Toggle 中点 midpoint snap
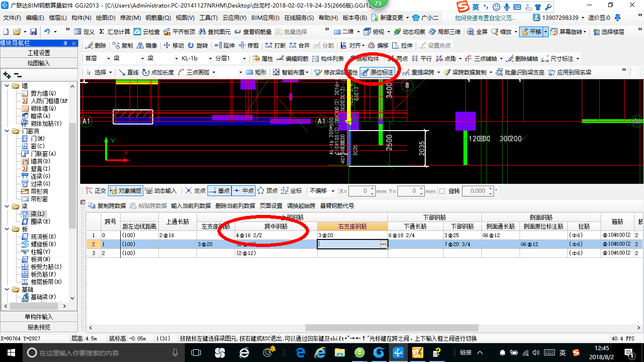 (243, 191)
